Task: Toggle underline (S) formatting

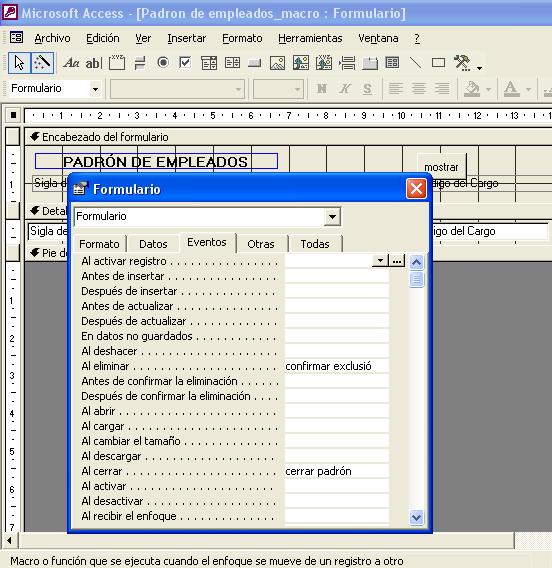Action: tap(367, 89)
